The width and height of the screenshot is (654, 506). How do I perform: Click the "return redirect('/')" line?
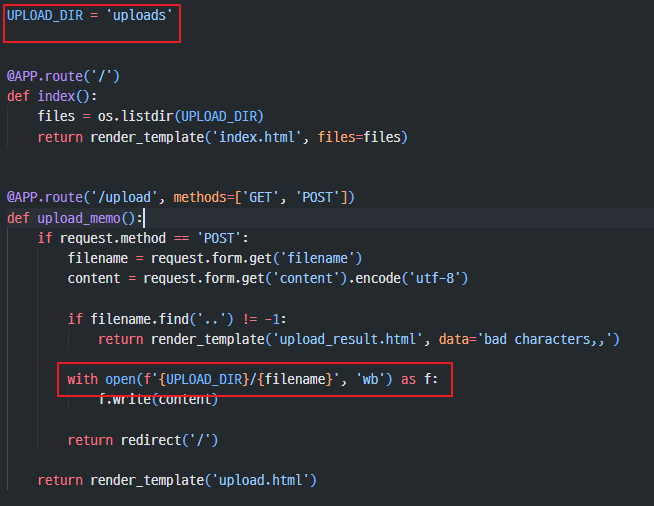coord(143,440)
